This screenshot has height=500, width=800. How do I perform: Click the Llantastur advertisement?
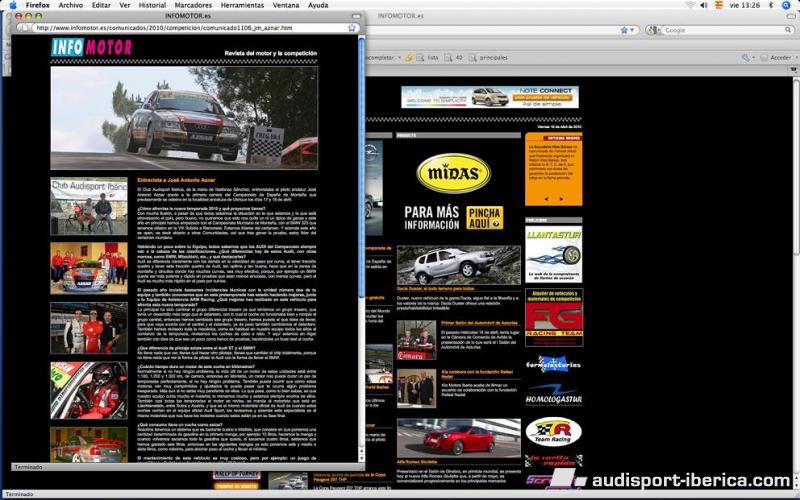pos(554,254)
